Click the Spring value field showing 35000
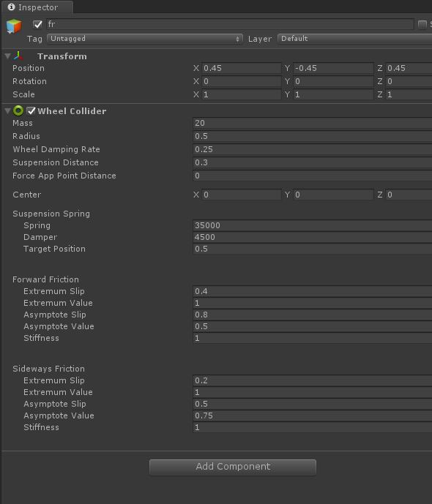This screenshot has height=504, width=432. pyautogui.click(x=313, y=225)
